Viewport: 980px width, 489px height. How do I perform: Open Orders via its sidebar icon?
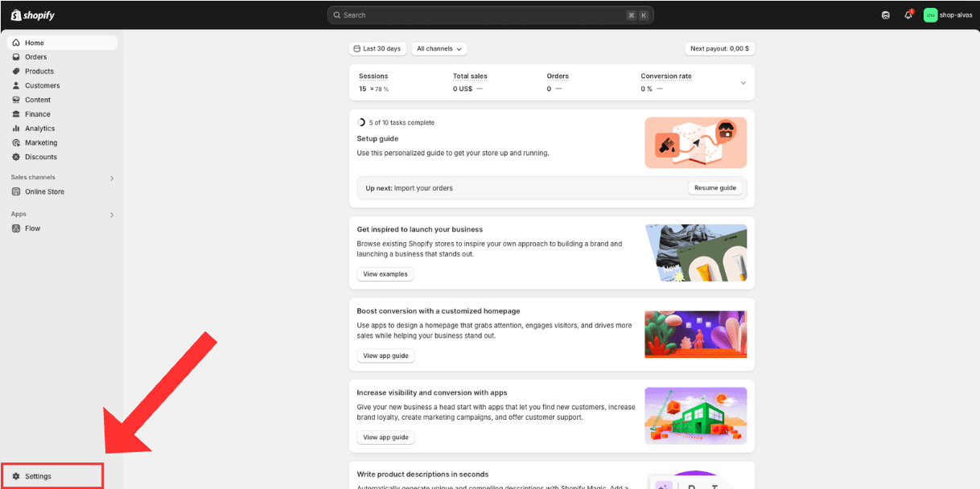[16, 57]
